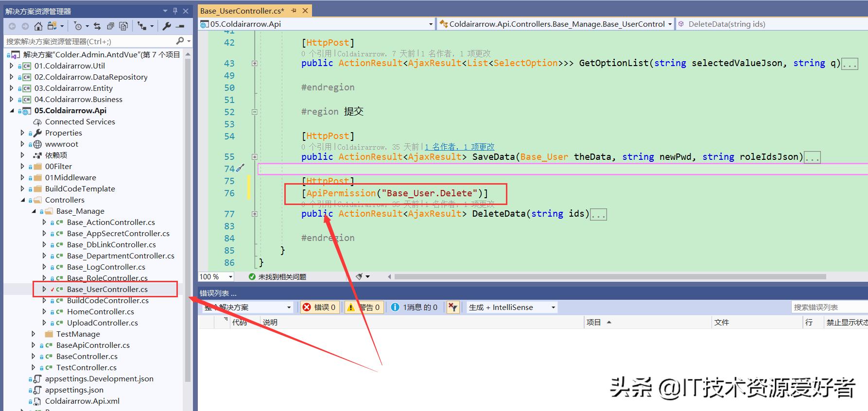Select Base_UserController.cs in Solution Explorer
The height and width of the screenshot is (411, 868).
point(107,290)
